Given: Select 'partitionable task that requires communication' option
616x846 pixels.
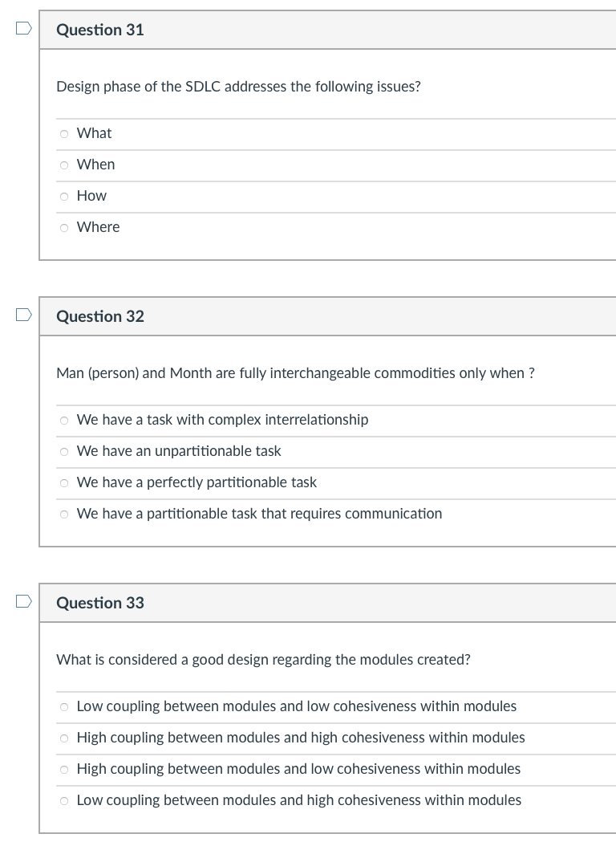Looking at the screenshot, I should 63,514.
